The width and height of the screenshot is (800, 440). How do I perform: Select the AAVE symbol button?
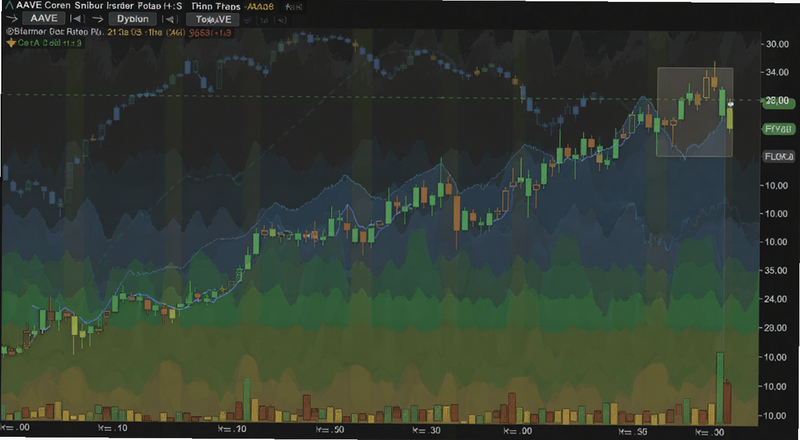[44, 19]
